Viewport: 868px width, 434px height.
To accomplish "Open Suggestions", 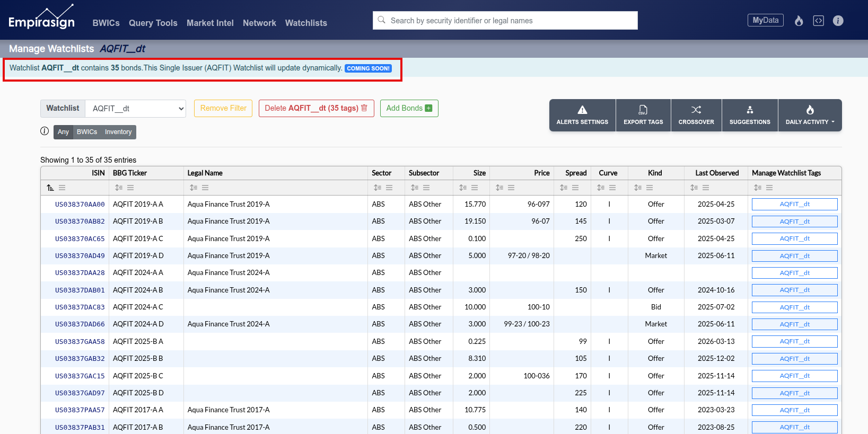I will (750, 115).
